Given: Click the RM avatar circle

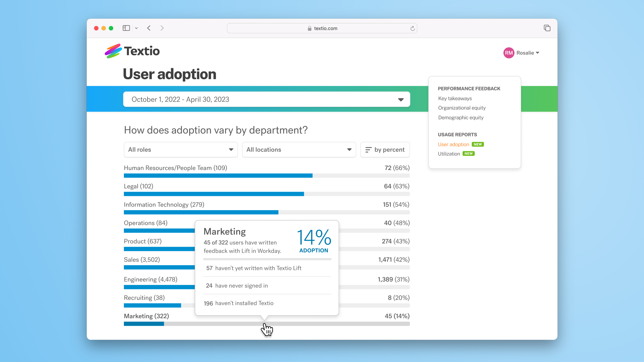Looking at the screenshot, I should click(508, 53).
